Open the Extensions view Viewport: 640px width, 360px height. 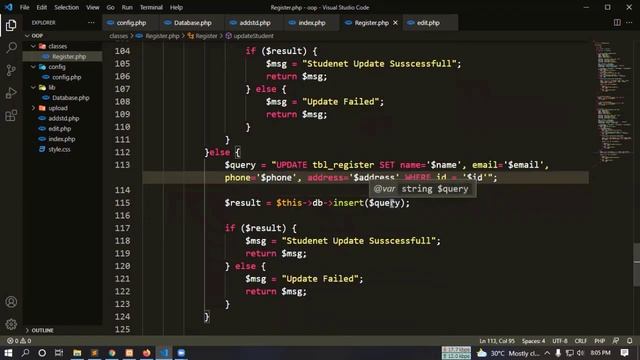[x=11, y=116]
